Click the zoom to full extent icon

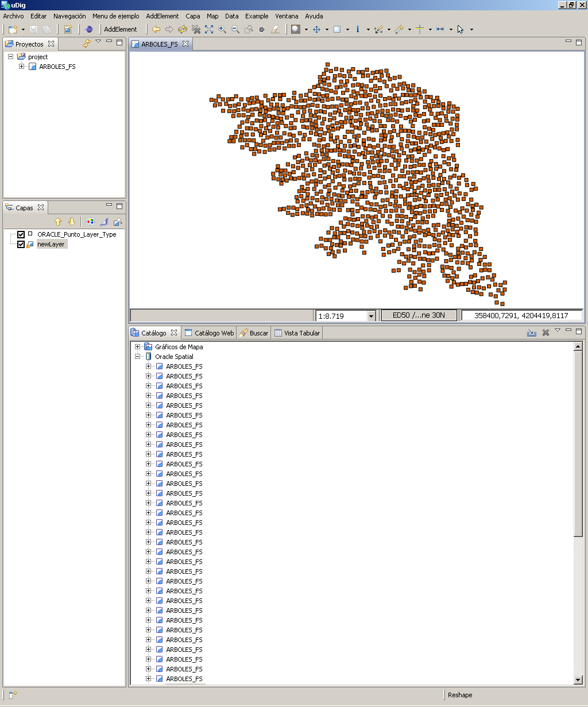[208, 29]
